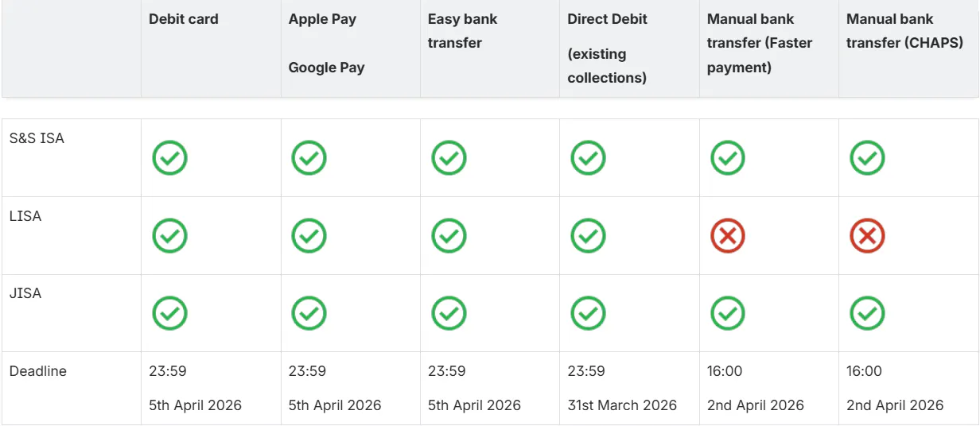Click the LISA row label
This screenshot has width=980, height=426.
point(25,216)
